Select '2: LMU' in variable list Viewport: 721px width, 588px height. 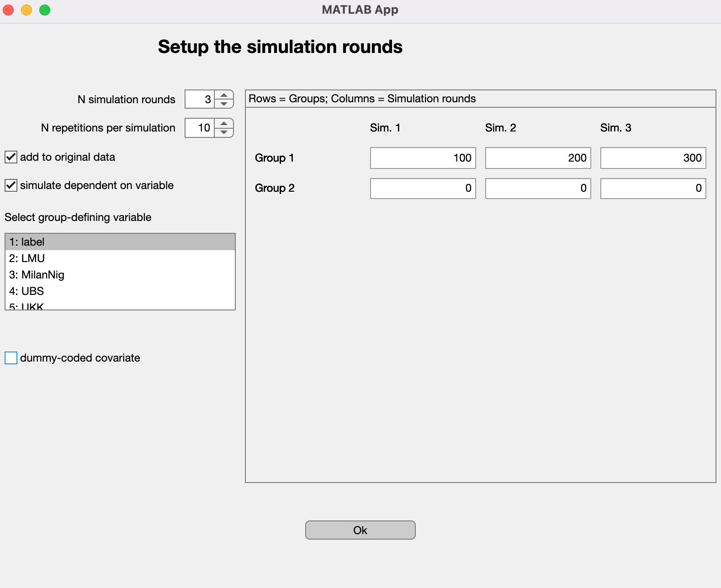coord(120,258)
